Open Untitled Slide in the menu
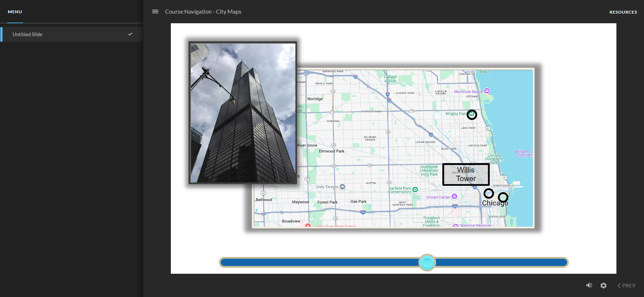Viewport: 644px width, 297px height. click(72, 34)
